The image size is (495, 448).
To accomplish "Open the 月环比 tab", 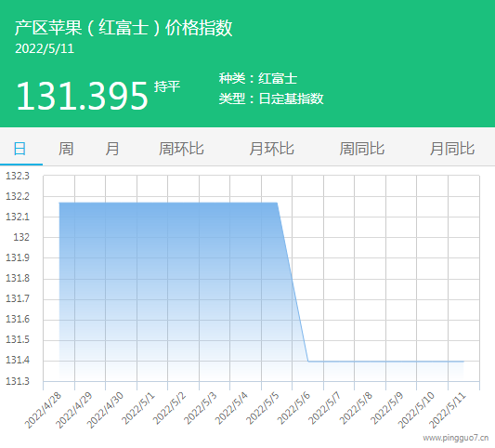I will 271,149.
